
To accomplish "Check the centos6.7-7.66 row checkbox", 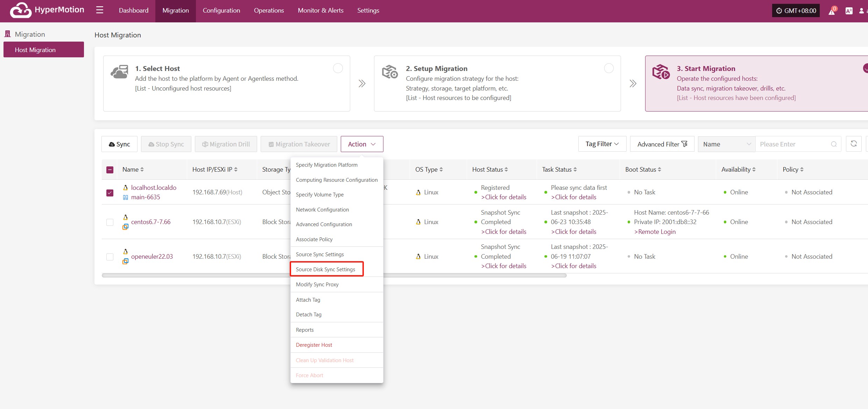I will 110,222.
